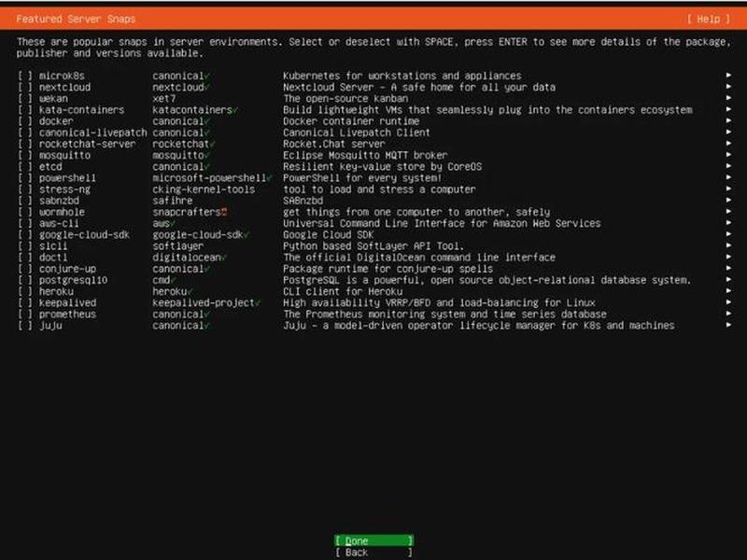The width and height of the screenshot is (747, 560).
Task: Click description 'PowerShell for every system!'
Action: pyautogui.click(x=362, y=178)
